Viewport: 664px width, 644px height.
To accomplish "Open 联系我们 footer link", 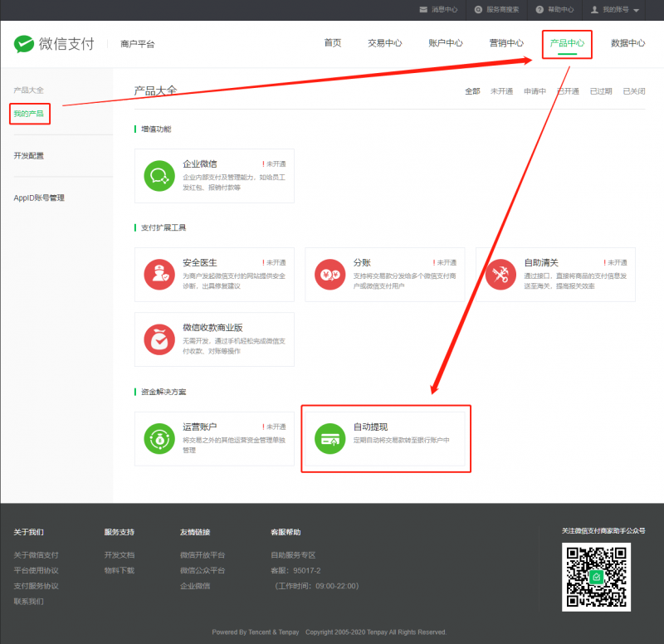I will click(x=28, y=601).
